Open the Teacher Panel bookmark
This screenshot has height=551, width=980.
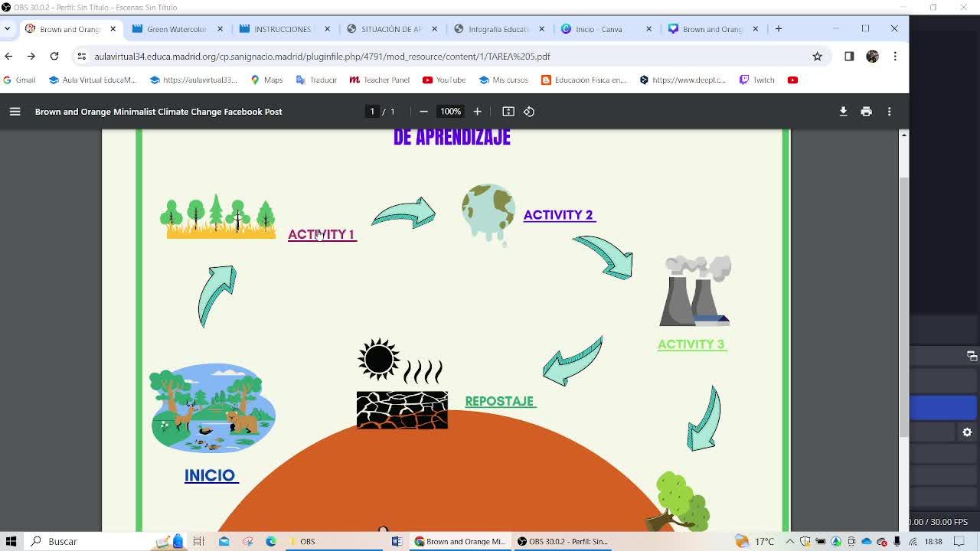380,80
